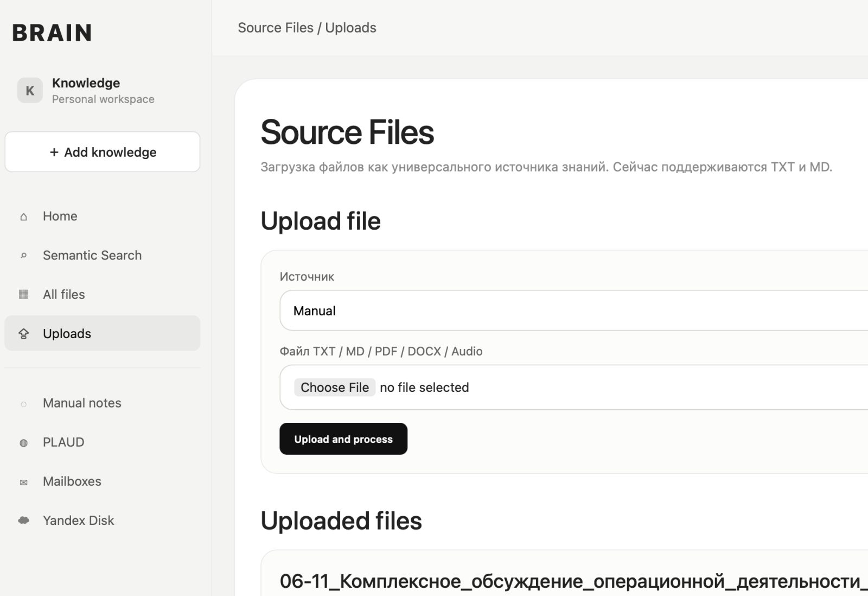Screen dimensions: 868x596
Task: Click the file input field showing no file selected
Action: (574, 387)
